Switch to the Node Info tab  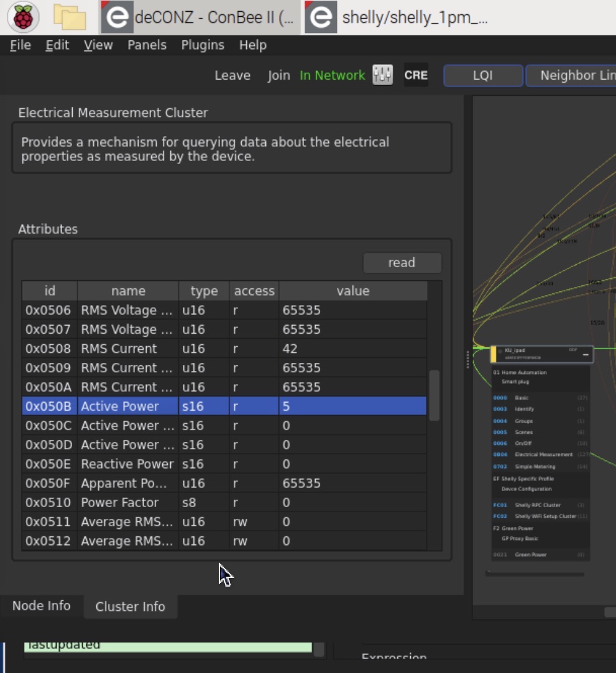click(x=41, y=606)
